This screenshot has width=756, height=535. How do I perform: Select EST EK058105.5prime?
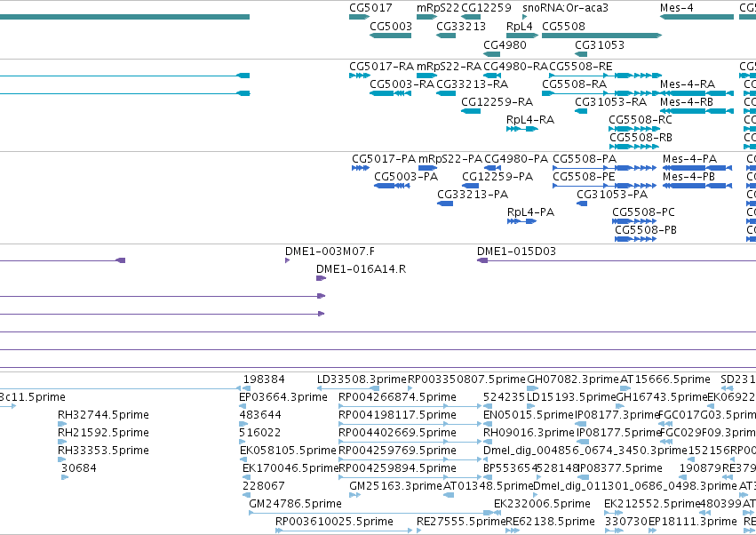pos(288,451)
